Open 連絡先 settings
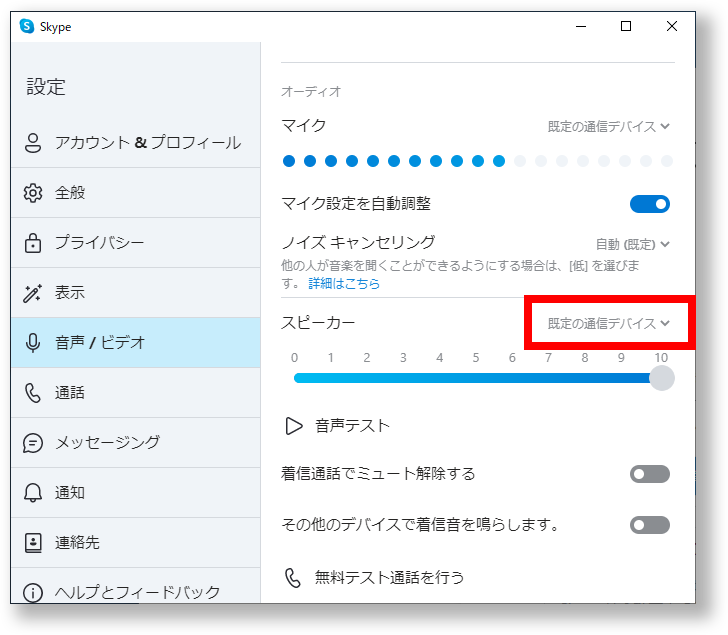This screenshot has height=635, width=728. [136, 543]
